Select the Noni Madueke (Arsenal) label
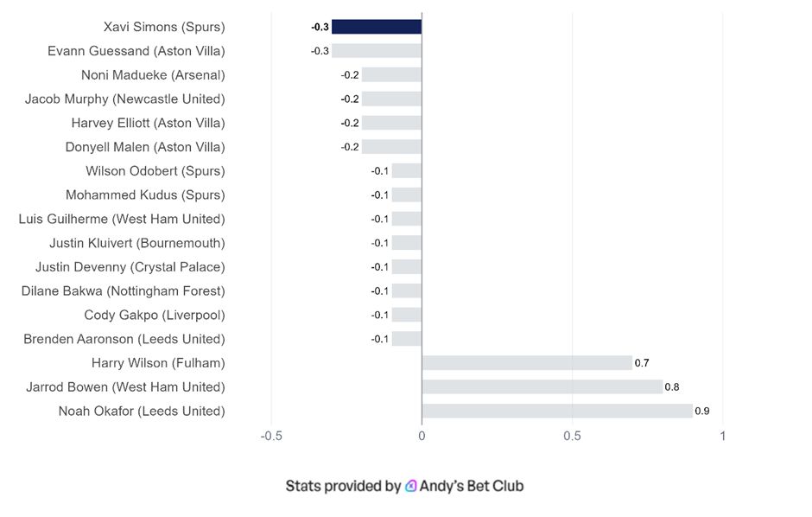 coord(153,75)
